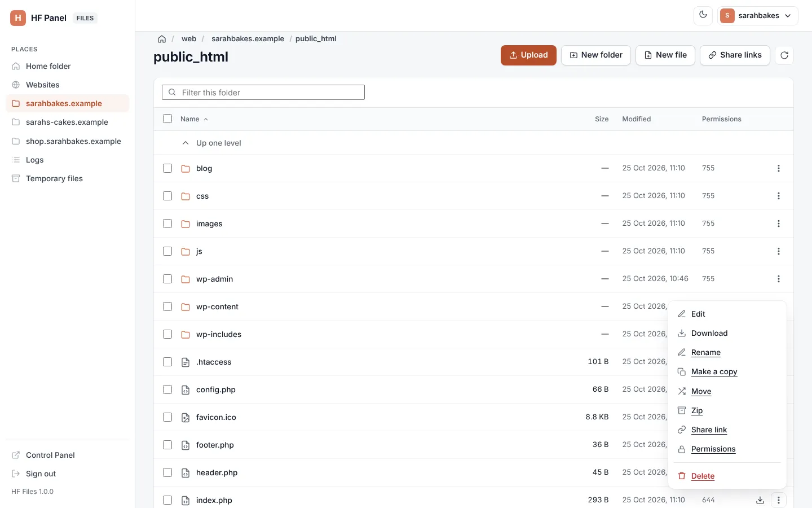
Task: Select the blog folder checkbox
Action: [167, 168]
